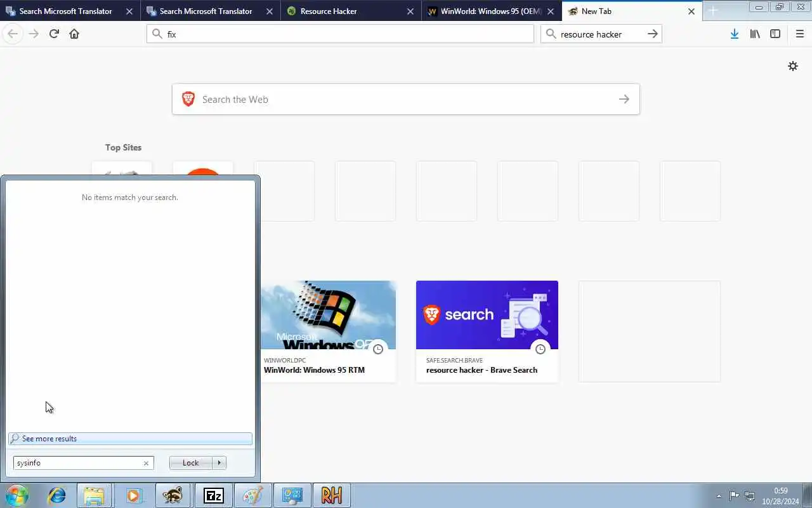Click the 'Top Sites' heading

[x=124, y=147]
